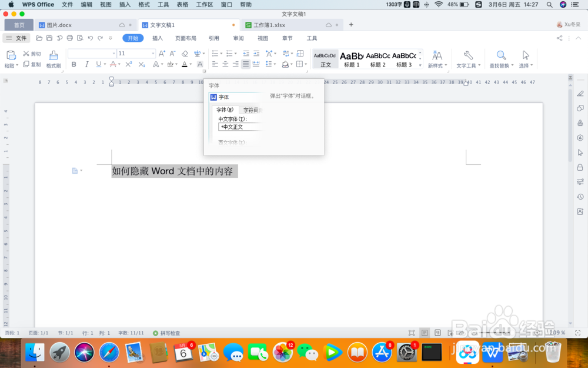588x368 pixels.
Task: Switch to 工作簿1.xlsx tab
Action: click(x=292, y=25)
